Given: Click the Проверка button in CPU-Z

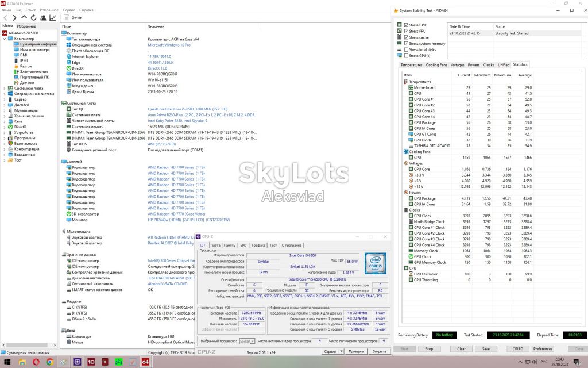Looking at the screenshot, I should coord(356,351).
